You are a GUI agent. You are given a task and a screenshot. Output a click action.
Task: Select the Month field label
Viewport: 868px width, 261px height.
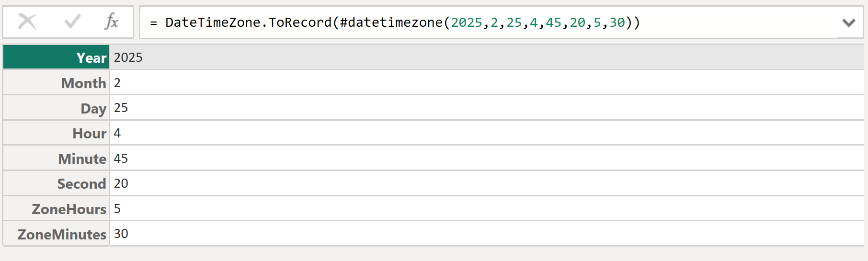click(84, 83)
